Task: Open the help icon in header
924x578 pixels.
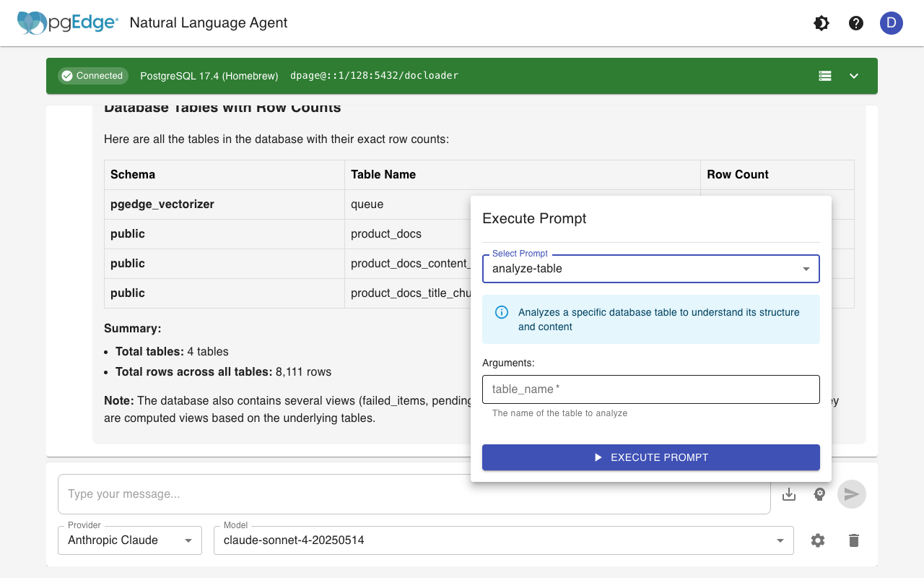Action: (856, 23)
